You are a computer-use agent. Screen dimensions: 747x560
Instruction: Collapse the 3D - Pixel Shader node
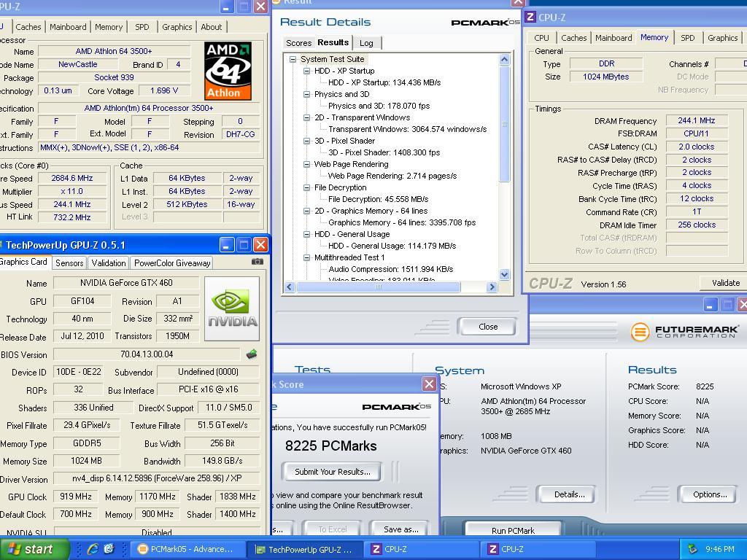click(x=307, y=141)
